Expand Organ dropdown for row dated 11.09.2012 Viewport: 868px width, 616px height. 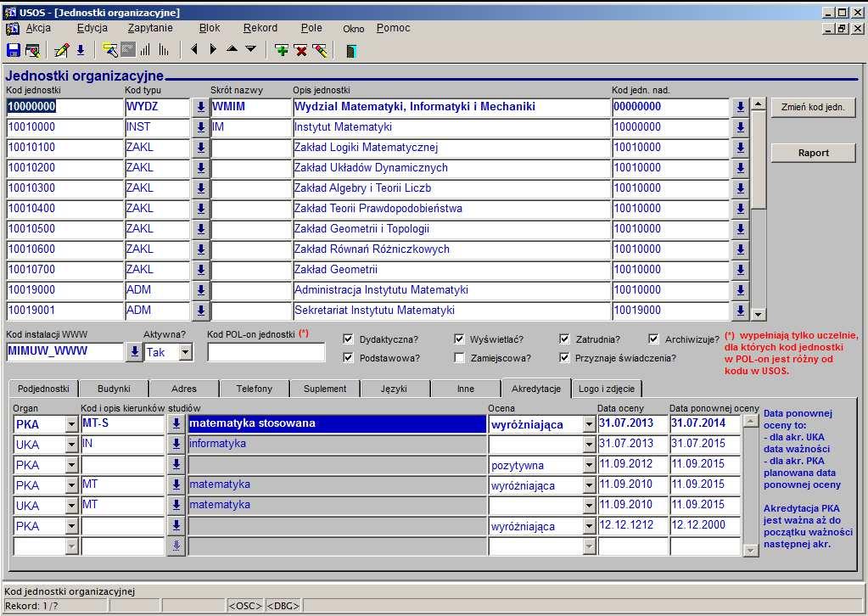pyautogui.click(x=71, y=466)
